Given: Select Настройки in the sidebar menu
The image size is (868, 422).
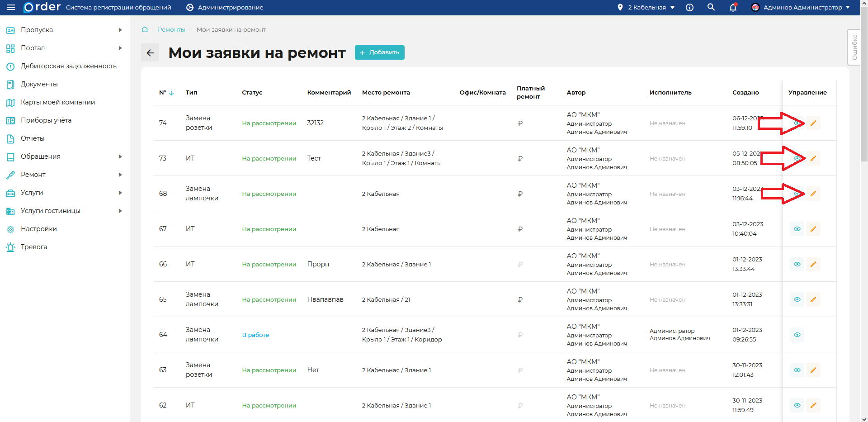Looking at the screenshot, I should (39, 229).
